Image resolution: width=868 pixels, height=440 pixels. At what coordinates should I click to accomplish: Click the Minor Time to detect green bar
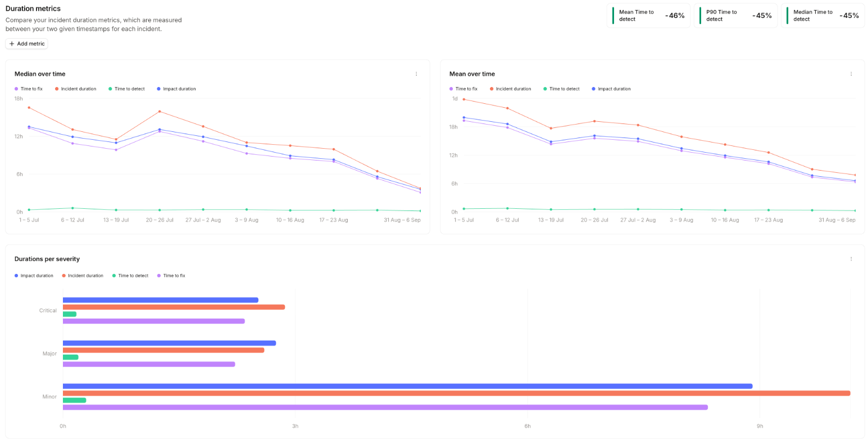coord(74,400)
